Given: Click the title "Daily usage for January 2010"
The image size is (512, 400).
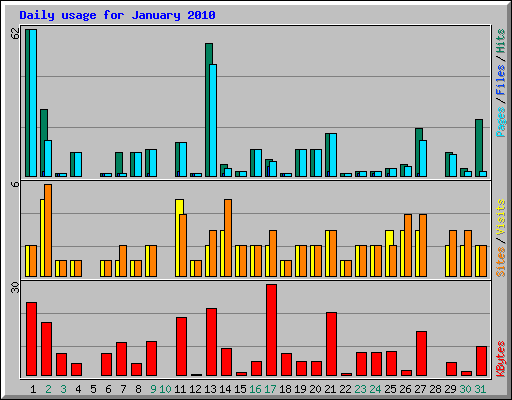Looking at the screenshot, I should [117, 15].
